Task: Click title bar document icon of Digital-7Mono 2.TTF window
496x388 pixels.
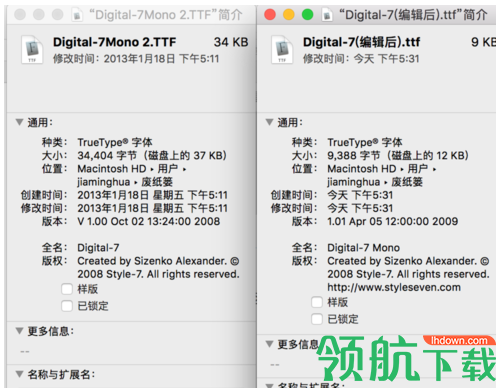Action: coord(77,15)
